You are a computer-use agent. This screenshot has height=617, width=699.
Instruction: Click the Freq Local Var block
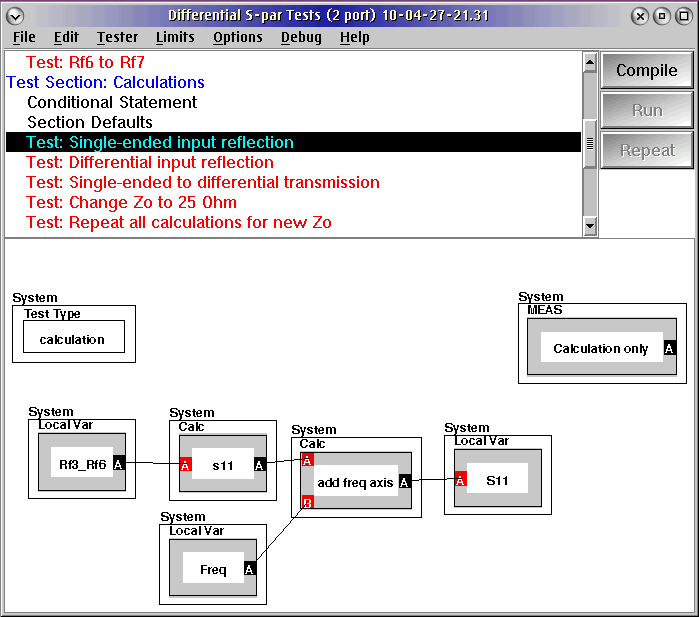(213, 568)
